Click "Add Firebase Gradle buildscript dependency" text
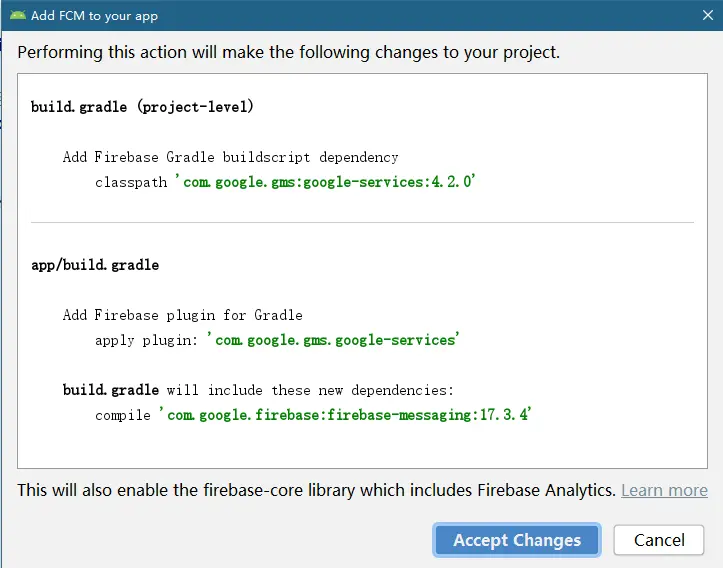The width and height of the screenshot is (723, 568). coord(230,157)
